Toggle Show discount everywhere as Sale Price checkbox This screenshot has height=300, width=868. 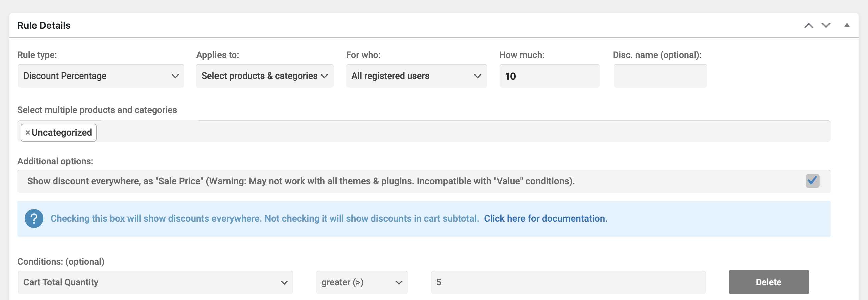coord(812,181)
